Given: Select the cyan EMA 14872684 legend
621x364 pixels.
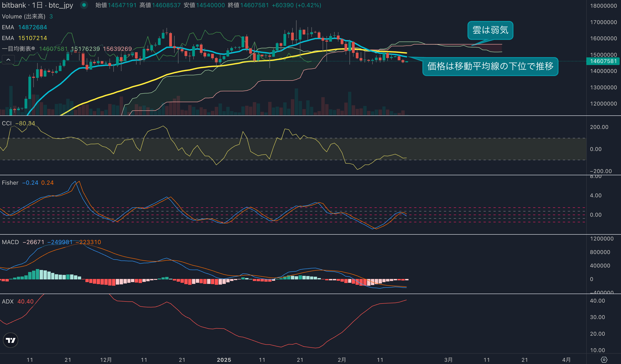Looking at the screenshot, I should pos(24,27).
